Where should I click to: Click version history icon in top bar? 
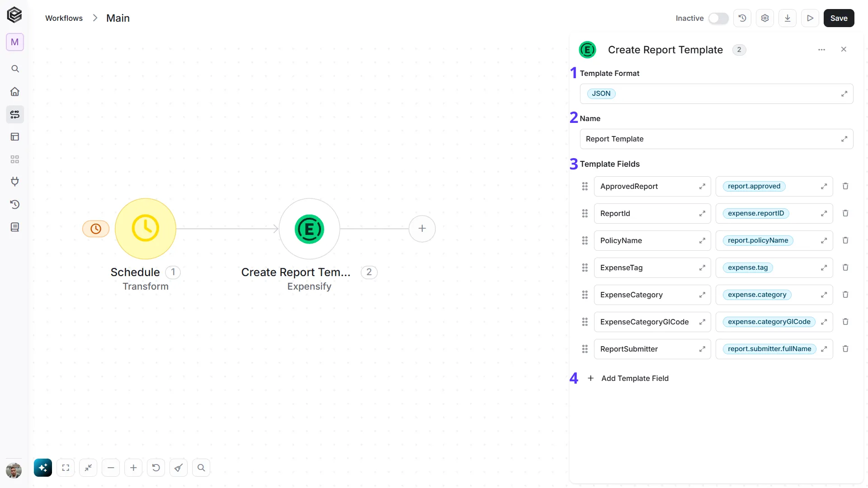pyautogui.click(x=742, y=18)
